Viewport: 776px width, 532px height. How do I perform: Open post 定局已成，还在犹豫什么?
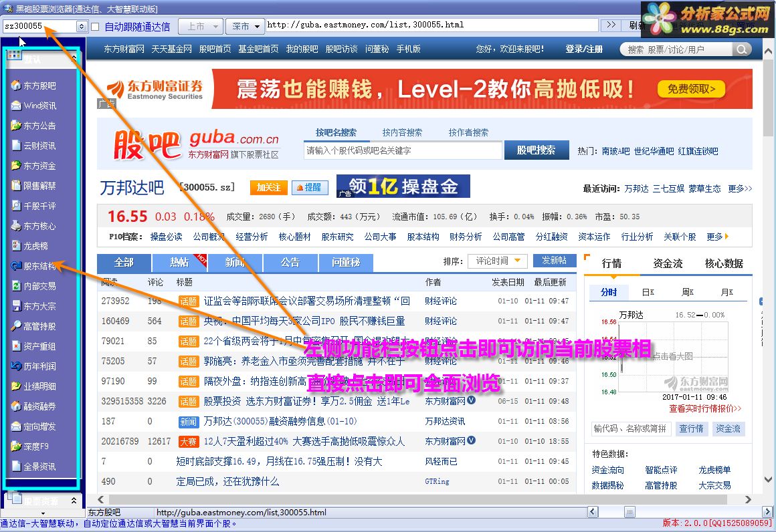coord(227,482)
